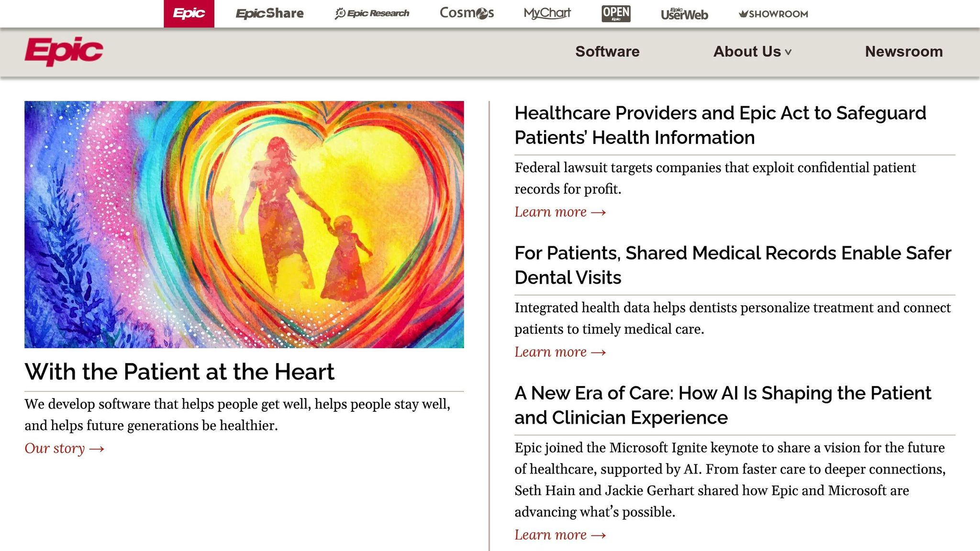Image resolution: width=980 pixels, height=551 pixels.
Task: Click Learn more under AI keynote article
Action: pyautogui.click(x=560, y=535)
